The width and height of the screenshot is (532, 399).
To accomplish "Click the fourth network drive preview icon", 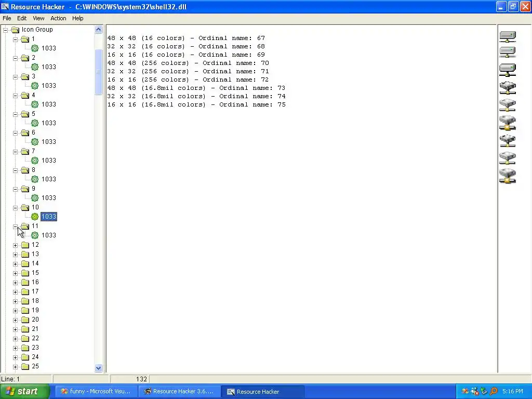I will pos(508,88).
